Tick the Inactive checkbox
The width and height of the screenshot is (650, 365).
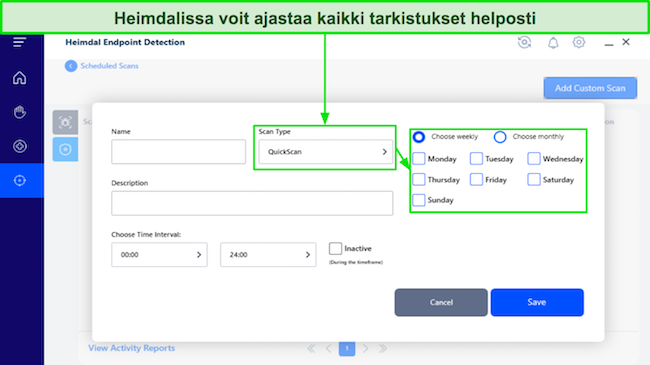pos(335,248)
